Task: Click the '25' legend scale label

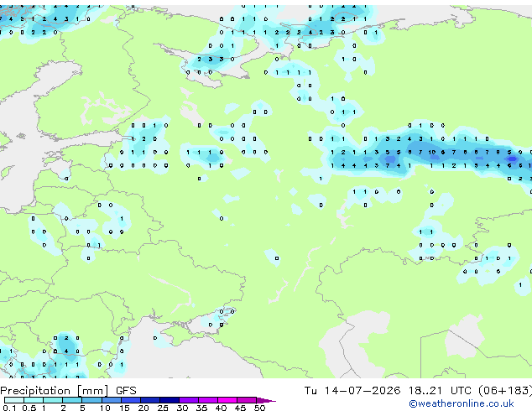Action: (163, 408)
